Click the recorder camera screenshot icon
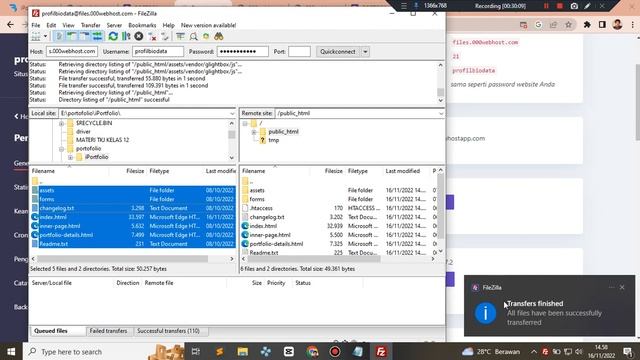640x360 pixels. (574, 6)
